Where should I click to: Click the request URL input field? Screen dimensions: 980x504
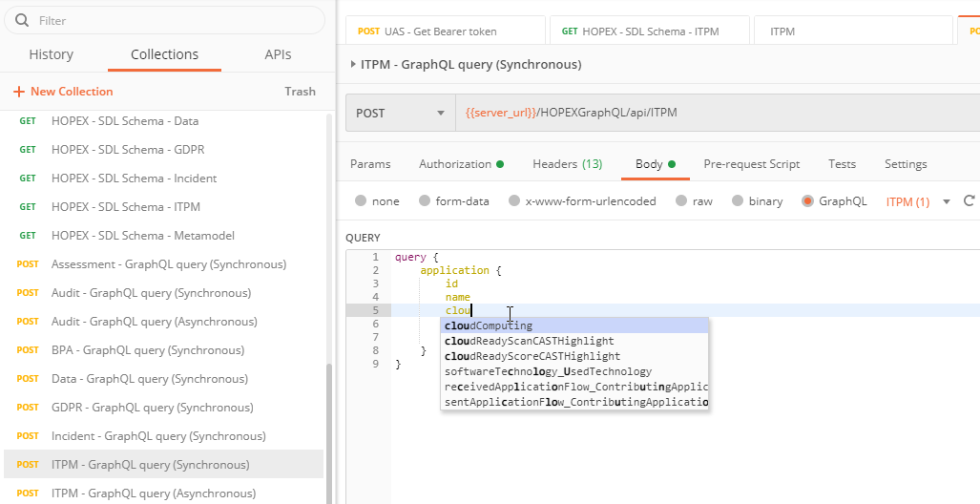click(x=716, y=113)
